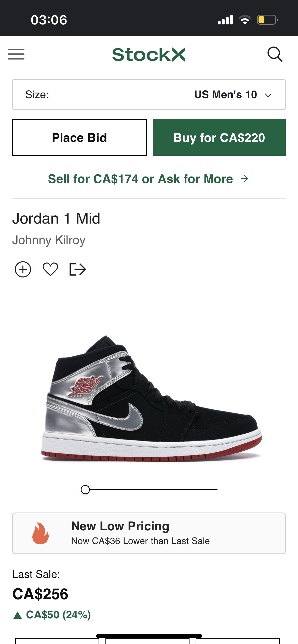Open Sell for CA$174 or Ask for More
298x644 pixels.
[148, 179]
